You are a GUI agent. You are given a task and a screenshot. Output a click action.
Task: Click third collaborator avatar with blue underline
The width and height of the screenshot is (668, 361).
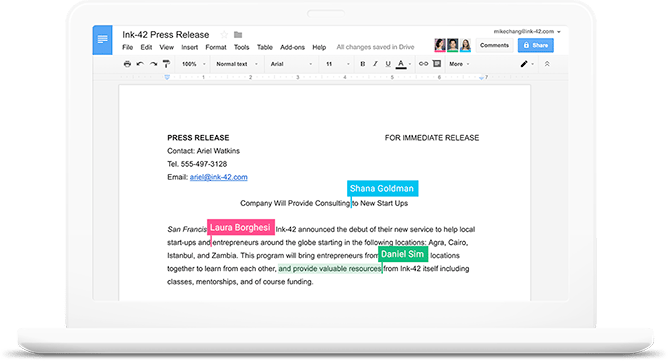tap(465, 45)
